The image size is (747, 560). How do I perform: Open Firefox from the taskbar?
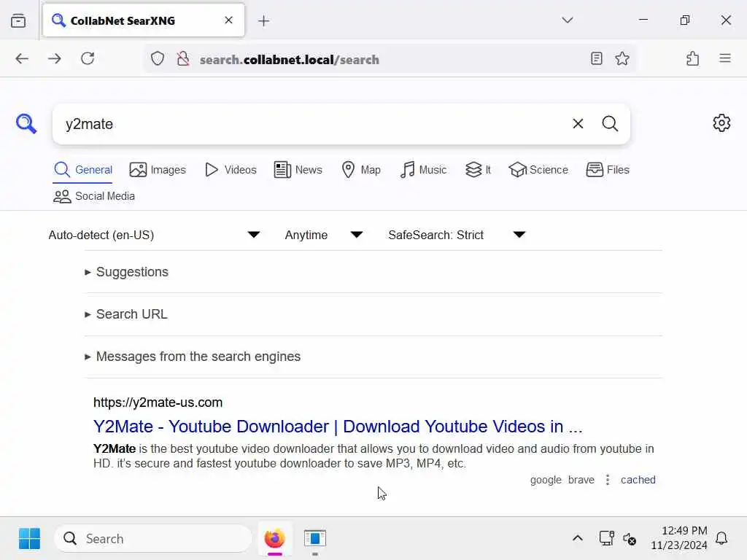(275, 539)
